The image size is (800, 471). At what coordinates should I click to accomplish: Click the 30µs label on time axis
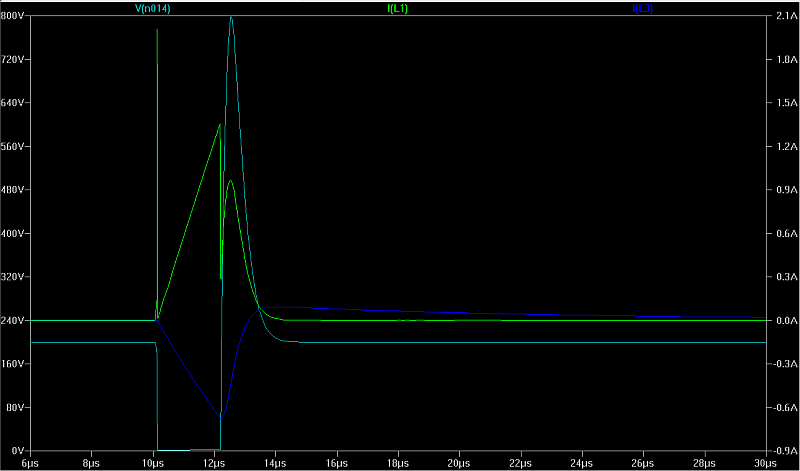[x=765, y=463]
